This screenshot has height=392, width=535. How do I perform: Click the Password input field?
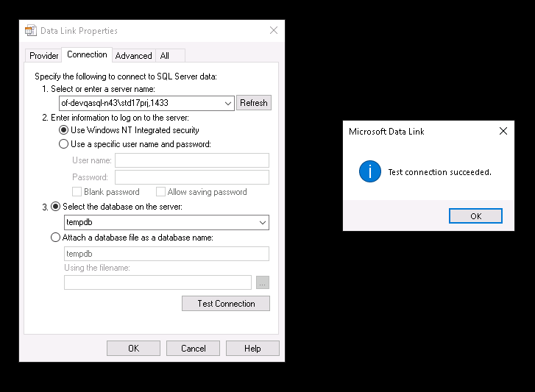(x=192, y=177)
